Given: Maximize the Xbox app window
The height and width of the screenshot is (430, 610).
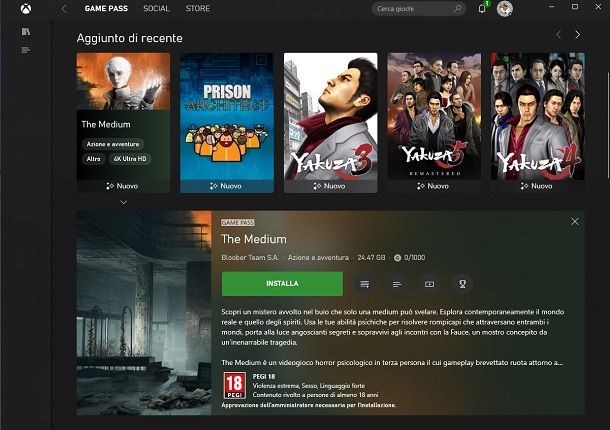Looking at the screenshot, I should coord(575,7).
